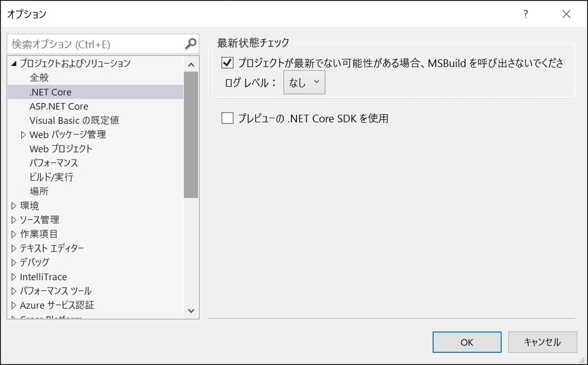Click the scrollbar down arrow
The width and height of the screenshot is (588, 365).
pos(191,311)
